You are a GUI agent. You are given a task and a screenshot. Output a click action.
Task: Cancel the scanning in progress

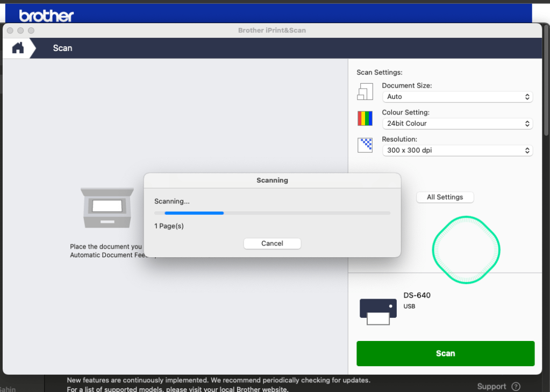click(272, 243)
